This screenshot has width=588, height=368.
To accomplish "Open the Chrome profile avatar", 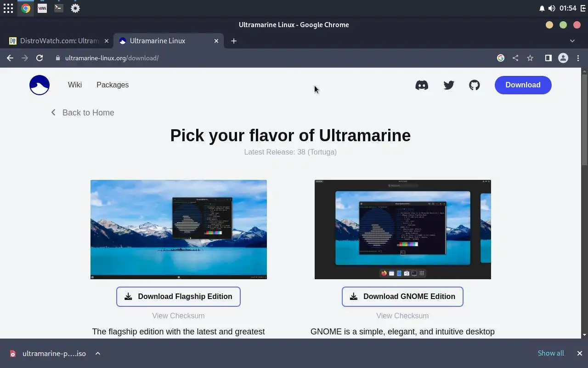I will point(563,58).
